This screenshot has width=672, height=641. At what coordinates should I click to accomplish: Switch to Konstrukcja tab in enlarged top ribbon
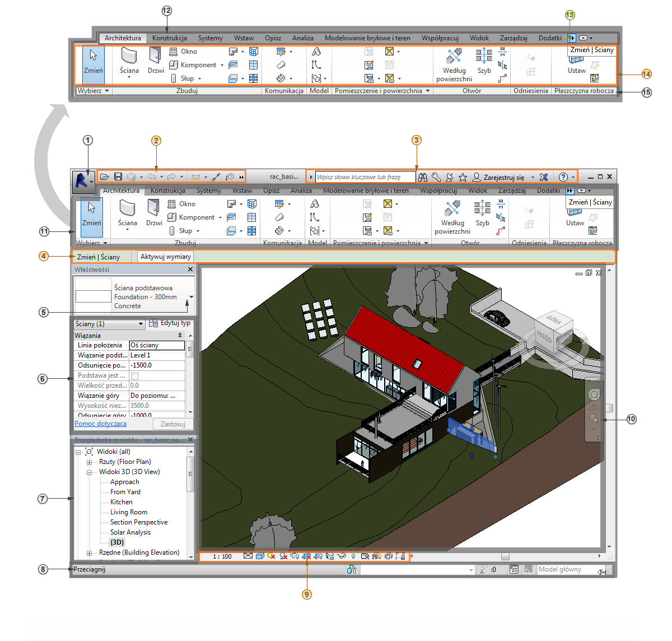(x=170, y=38)
